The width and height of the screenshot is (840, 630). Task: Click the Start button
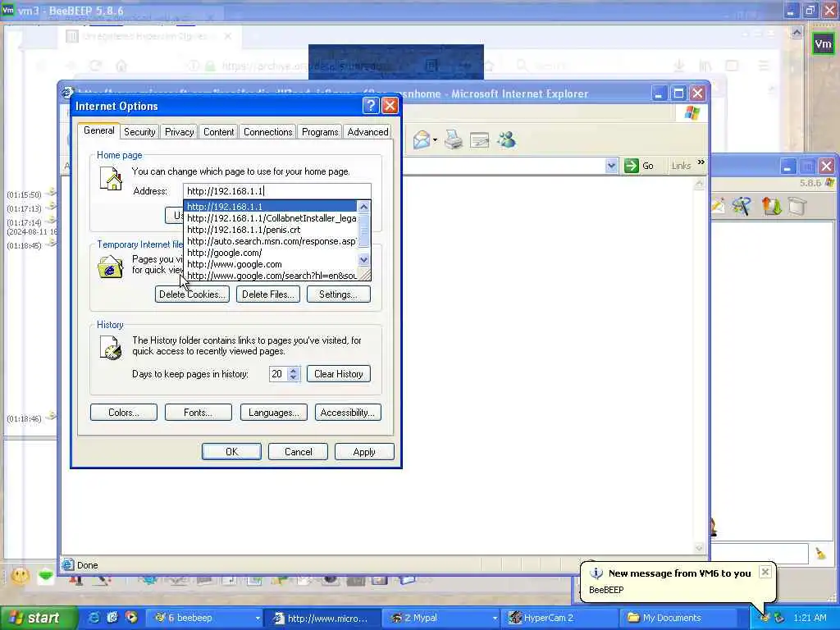(x=39, y=618)
